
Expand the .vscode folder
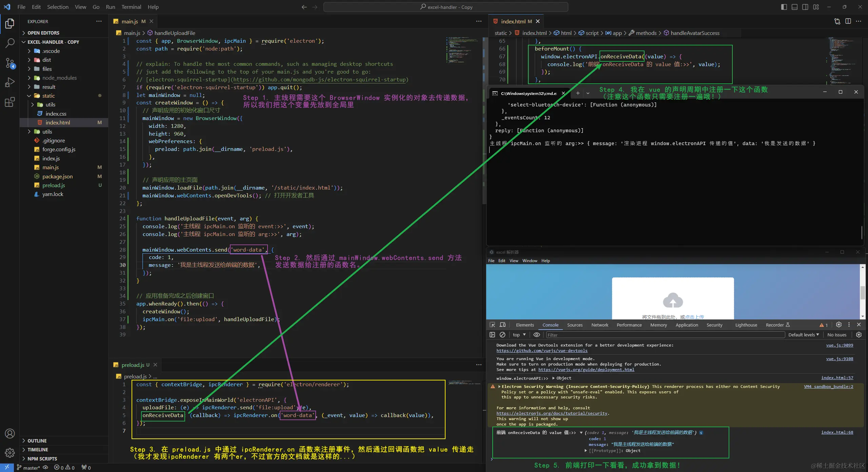[x=51, y=51]
